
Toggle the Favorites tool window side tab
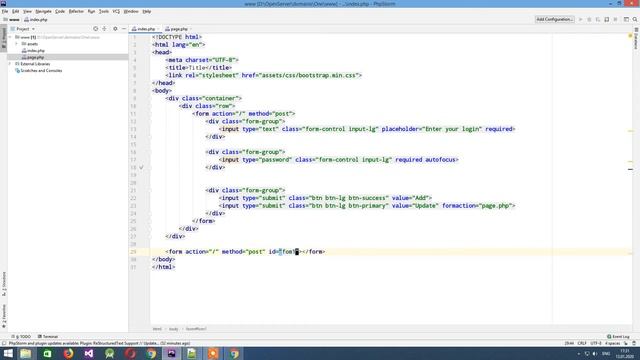coord(4,316)
